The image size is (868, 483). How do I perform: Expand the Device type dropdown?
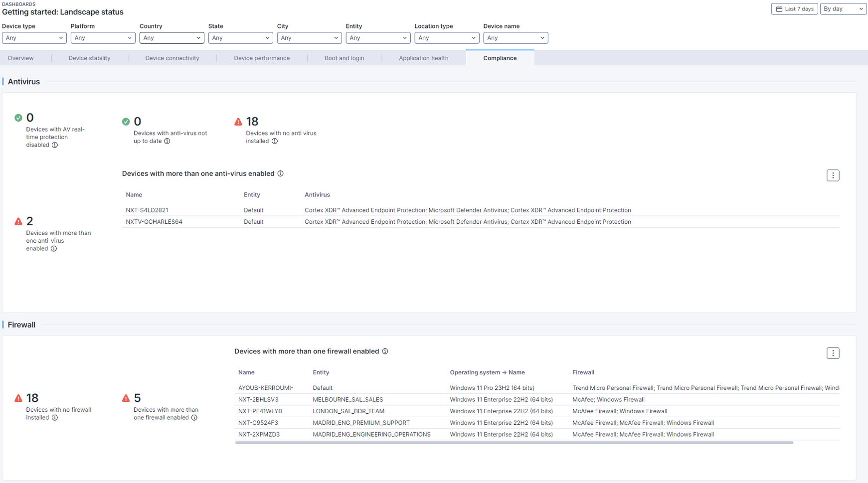[x=34, y=38]
